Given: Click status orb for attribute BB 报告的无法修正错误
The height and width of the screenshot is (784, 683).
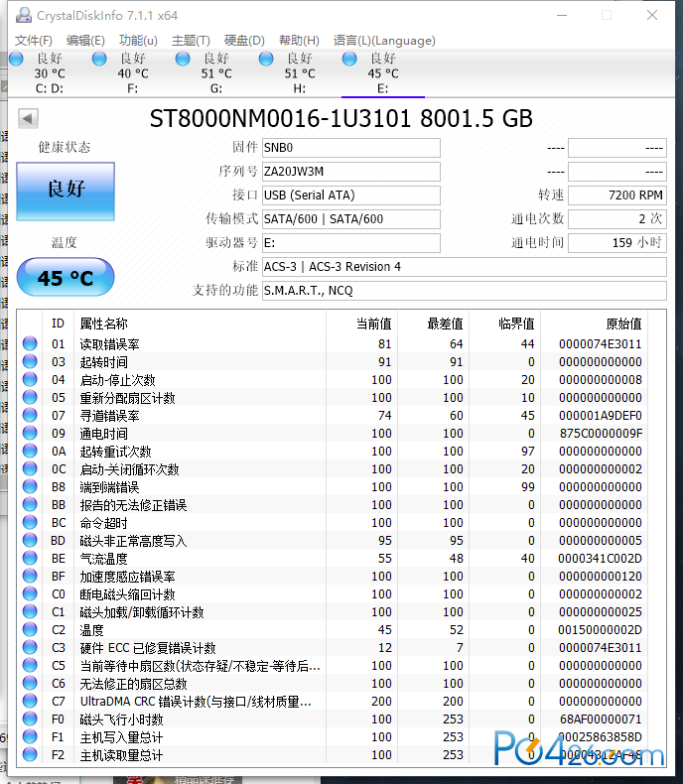Looking at the screenshot, I should 30,504.
